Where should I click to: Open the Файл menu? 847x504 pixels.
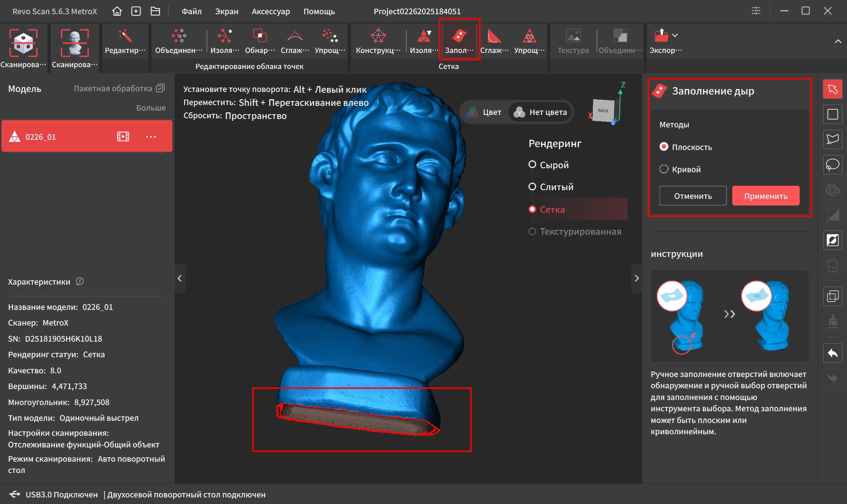192,11
